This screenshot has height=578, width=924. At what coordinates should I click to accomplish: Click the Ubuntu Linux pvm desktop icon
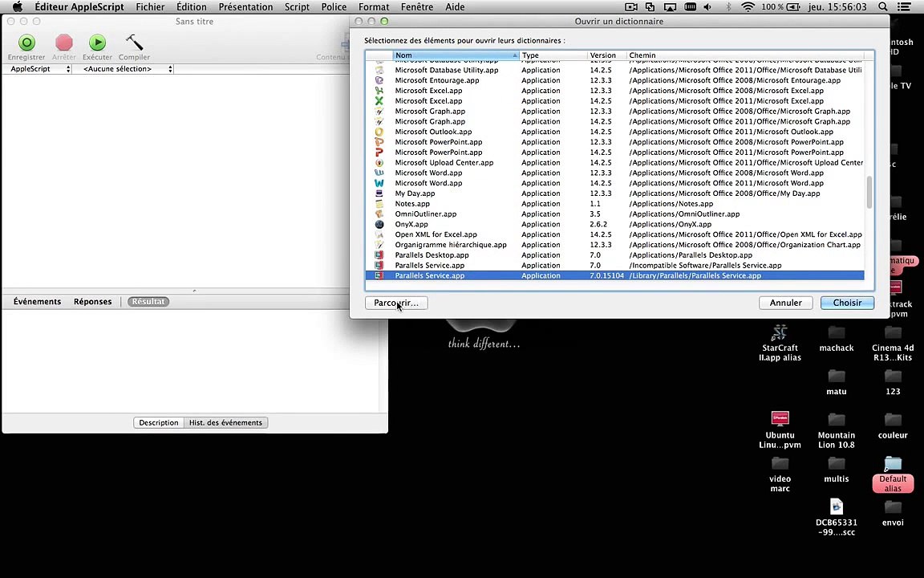(780, 419)
